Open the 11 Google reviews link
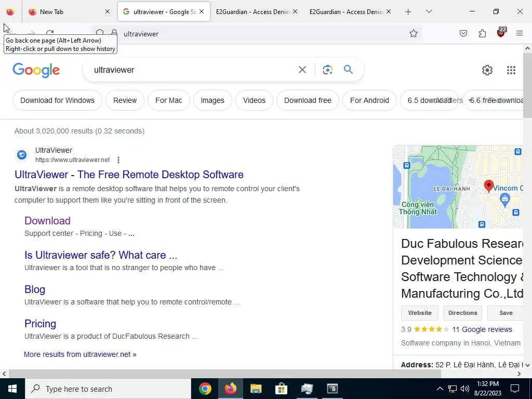Image resolution: width=532 pixels, height=399 pixels. point(482,329)
